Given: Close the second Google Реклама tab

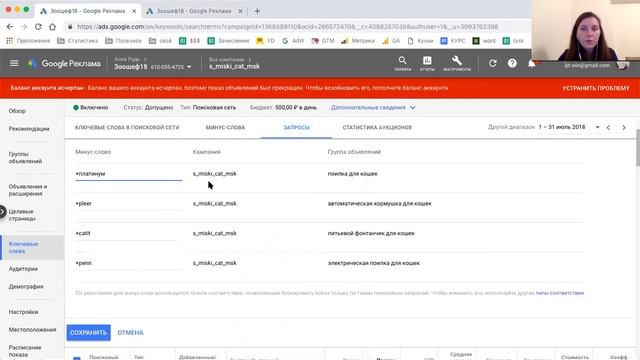Looking at the screenshot, I should click(240, 11).
